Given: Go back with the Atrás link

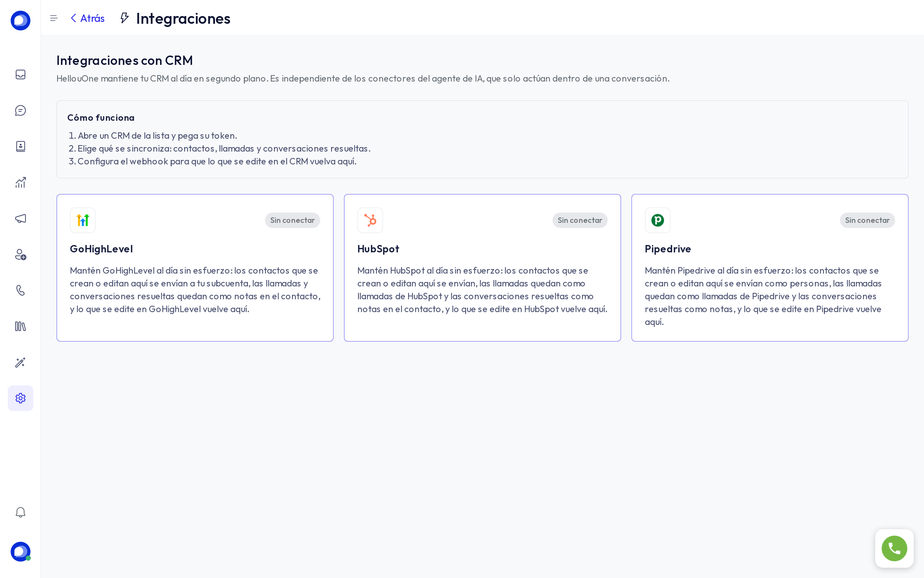Looking at the screenshot, I should click(88, 18).
